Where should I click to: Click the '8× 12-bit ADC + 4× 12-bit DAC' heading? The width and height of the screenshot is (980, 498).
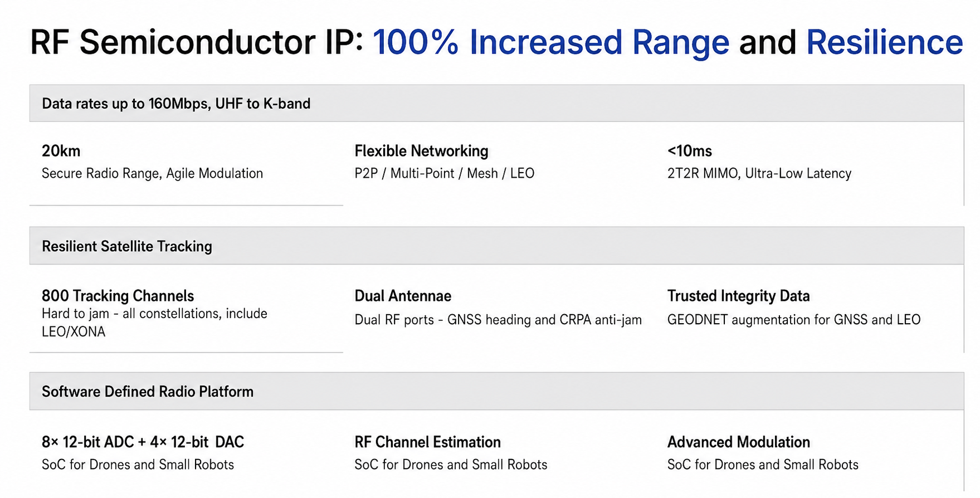pyautogui.click(x=143, y=442)
